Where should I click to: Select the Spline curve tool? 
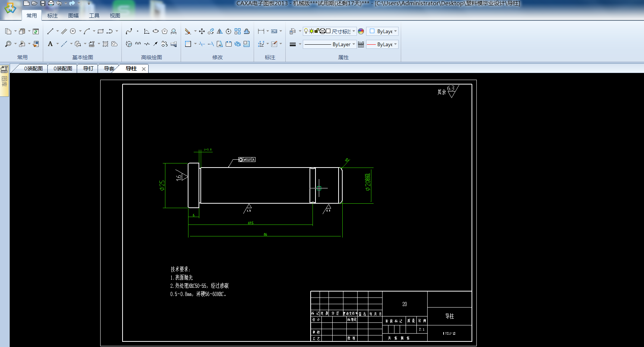tap(129, 31)
